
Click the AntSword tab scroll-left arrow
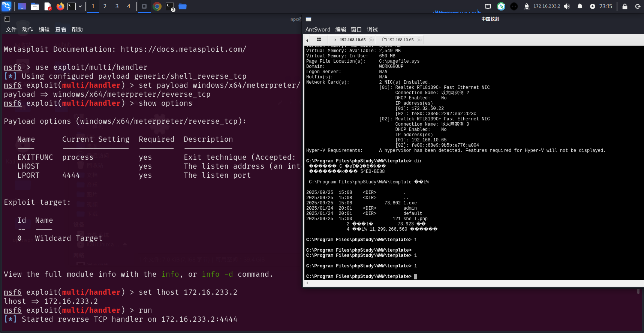pos(307,40)
